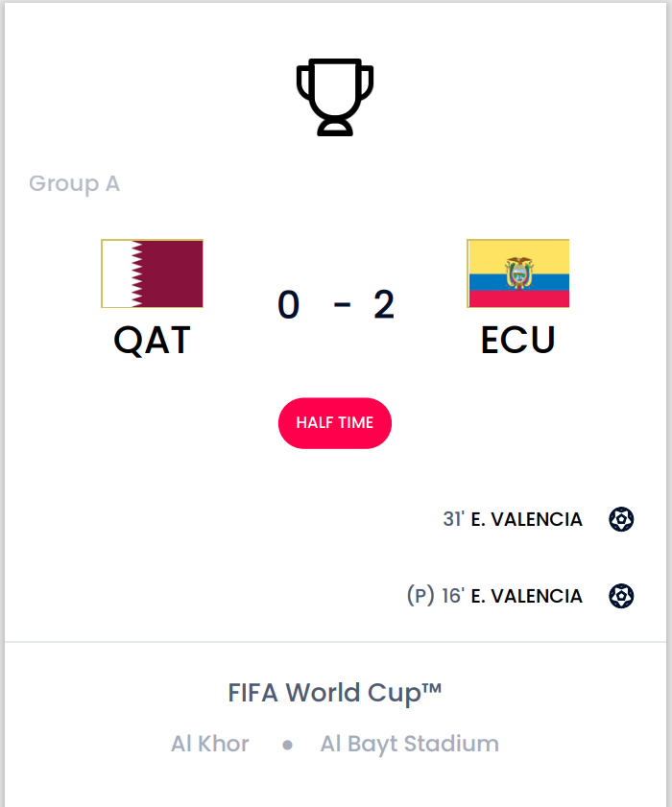The width and height of the screenshot is (672, 807).
Task: Click the Qatar flag
Action: [x=153, y=273]
